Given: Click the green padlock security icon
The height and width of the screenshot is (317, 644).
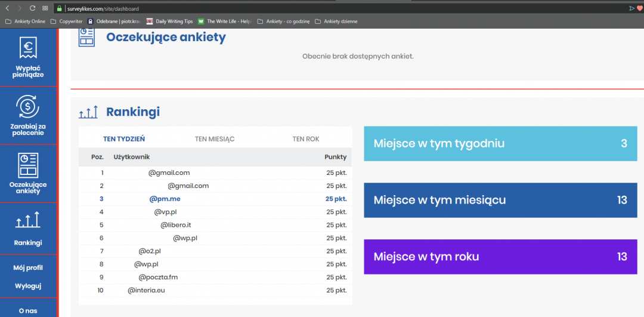Looking at the screenshot, I should tap(59, 8).
